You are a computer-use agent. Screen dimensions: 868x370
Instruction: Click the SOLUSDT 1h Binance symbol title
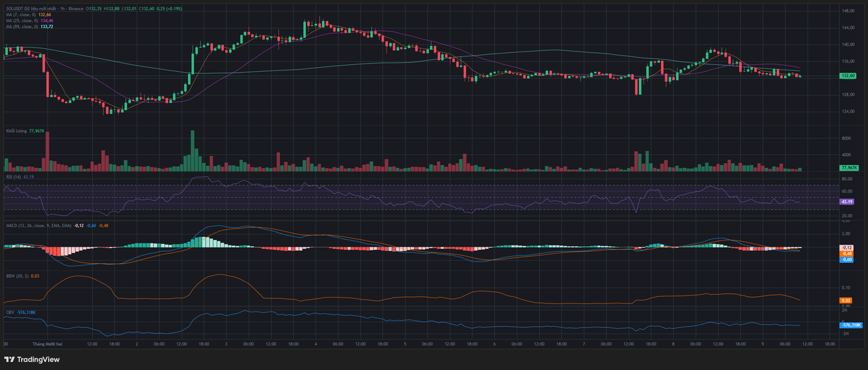coord(45,9)
